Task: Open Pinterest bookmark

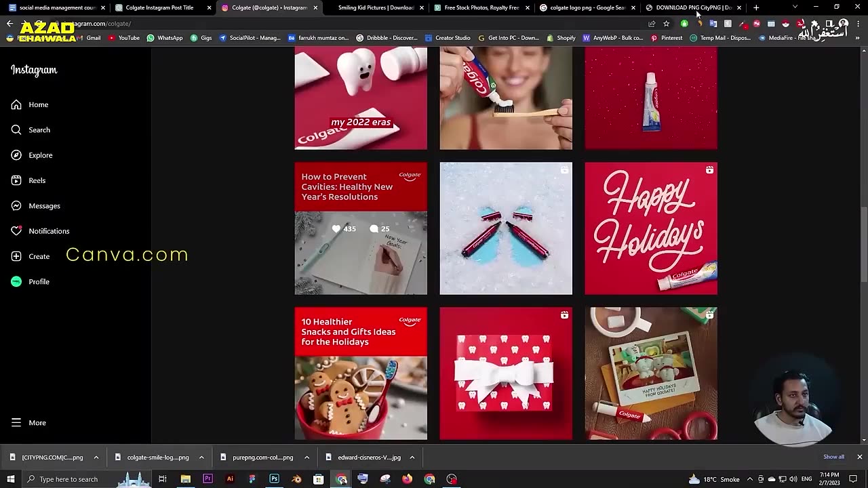Action: pos(667,38)
